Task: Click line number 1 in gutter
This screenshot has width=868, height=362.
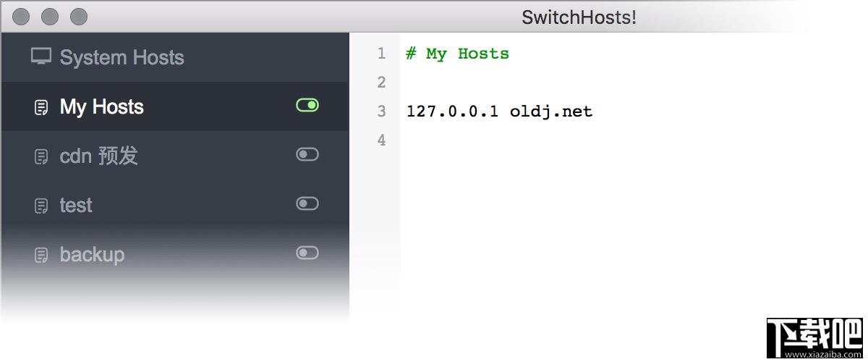Action: pyautogui.click(x=382, y=54)
